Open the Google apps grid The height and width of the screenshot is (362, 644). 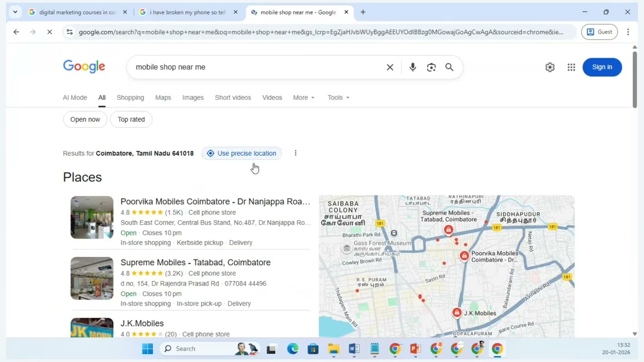(x=571, y=67)
